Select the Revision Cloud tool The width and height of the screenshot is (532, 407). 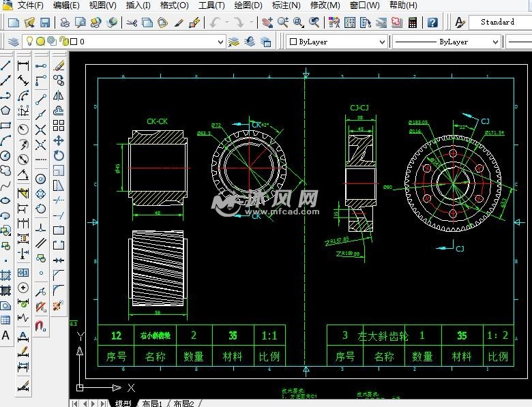coord(5,170)
